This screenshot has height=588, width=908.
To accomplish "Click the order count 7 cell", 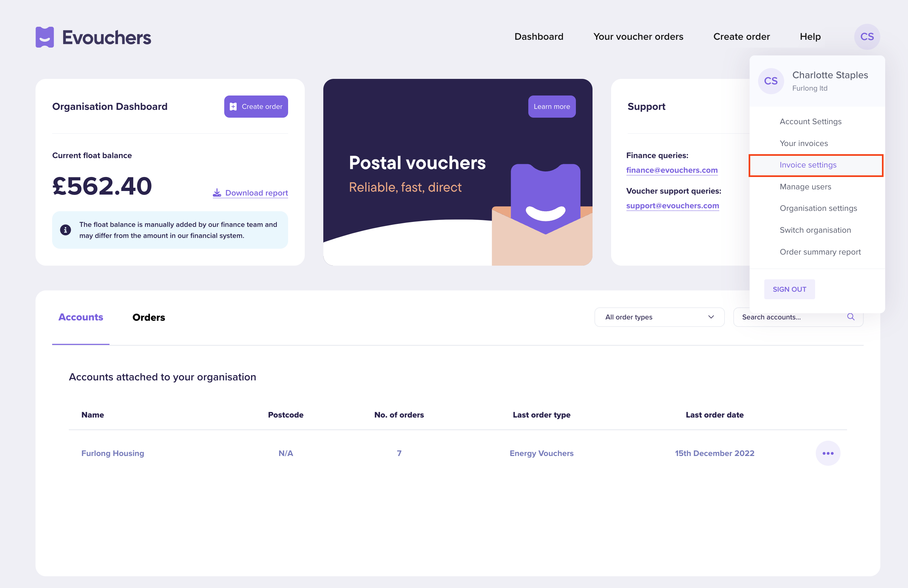I will click(x=399, y=453).
